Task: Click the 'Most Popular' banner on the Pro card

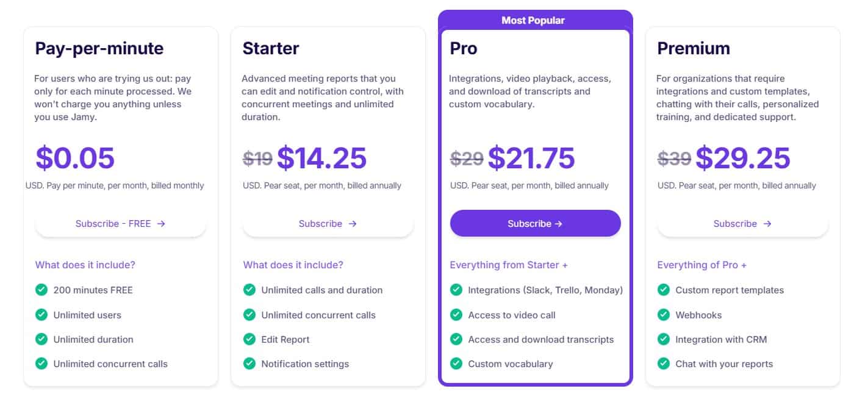Action: pos(535,20)
